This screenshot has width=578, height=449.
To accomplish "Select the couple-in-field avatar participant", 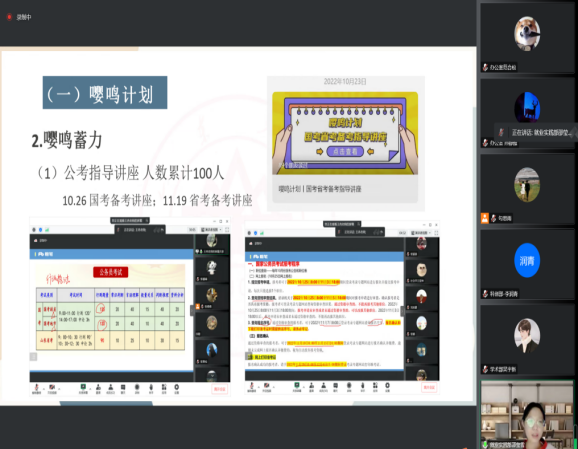I will [527, 184].
